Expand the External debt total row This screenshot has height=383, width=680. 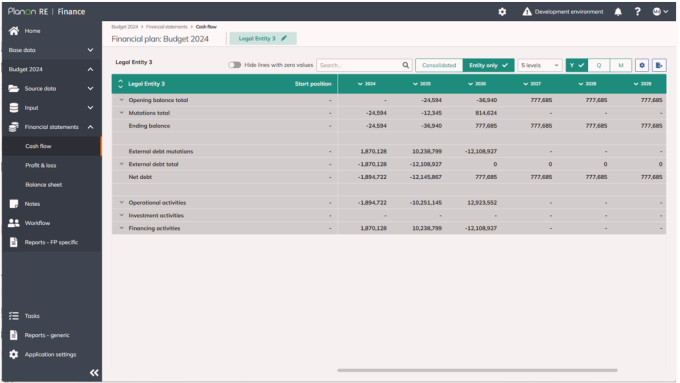pyautogui.click(x=121, y=164)
